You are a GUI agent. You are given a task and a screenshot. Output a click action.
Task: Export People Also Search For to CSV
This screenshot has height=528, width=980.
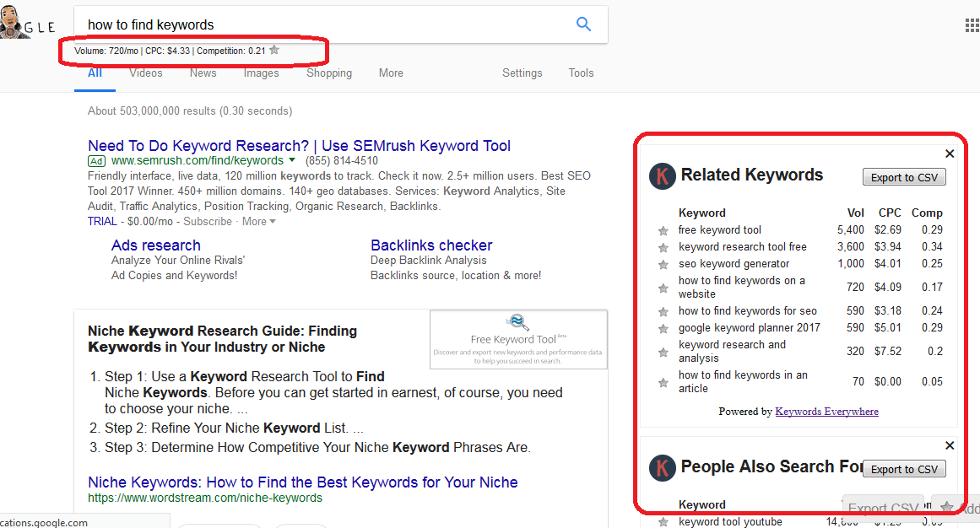tap(904, 469)
